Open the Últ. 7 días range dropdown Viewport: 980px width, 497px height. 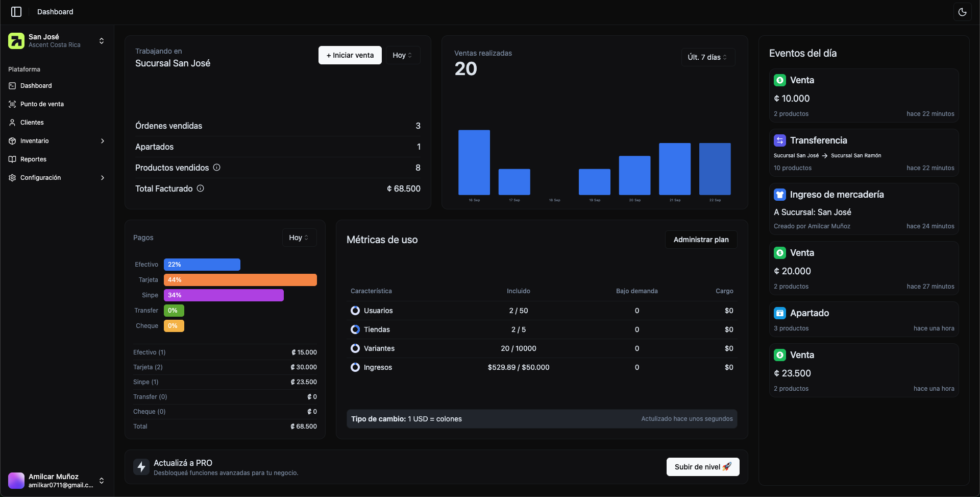707,57
